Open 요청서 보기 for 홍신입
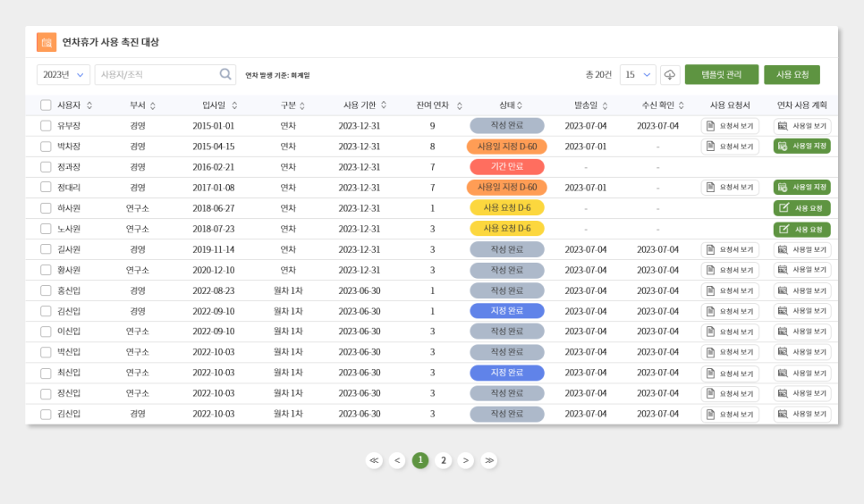This screenshot has width=864, height=504. coord(730,290)
